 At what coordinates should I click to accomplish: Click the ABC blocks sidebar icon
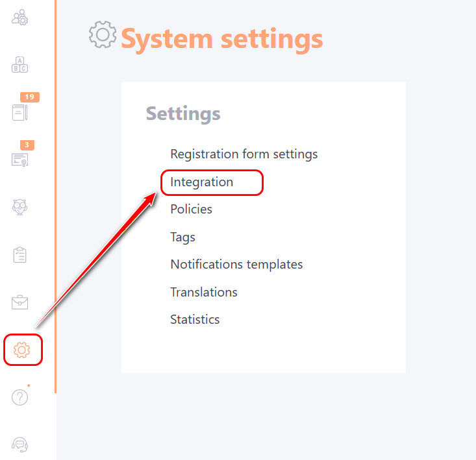pos(20,65)
